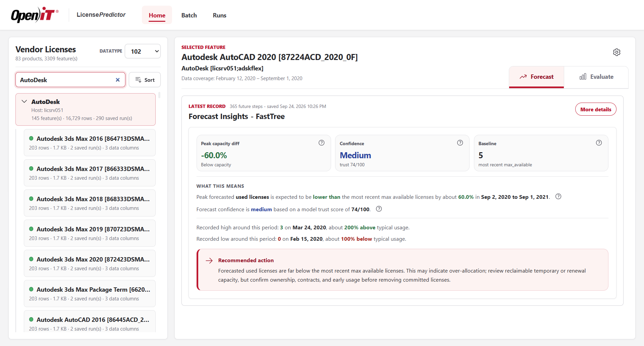Clear the AutoDesk search with X icon
The height and width of the screenshot is (346, 644).
pos(118,80)
